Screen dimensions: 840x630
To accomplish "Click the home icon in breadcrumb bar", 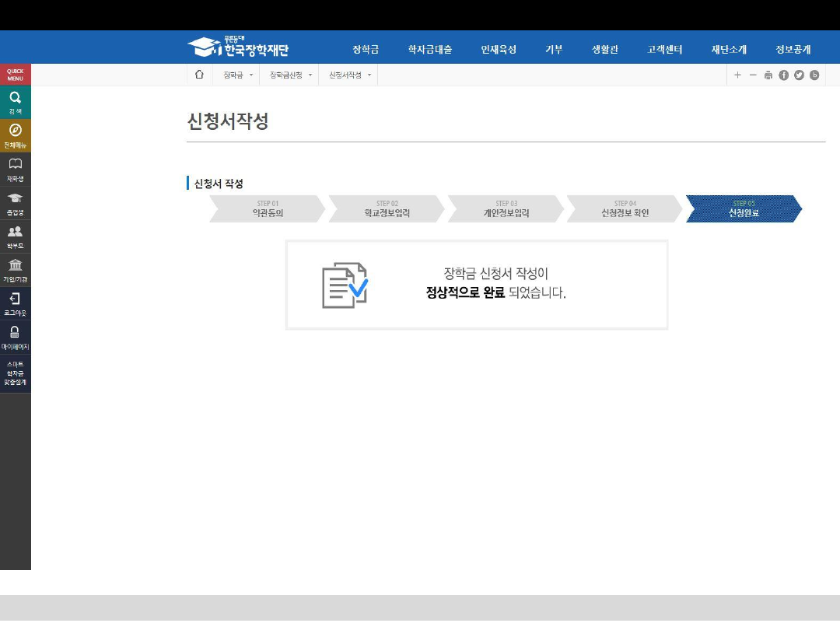I will click(199, 75).
